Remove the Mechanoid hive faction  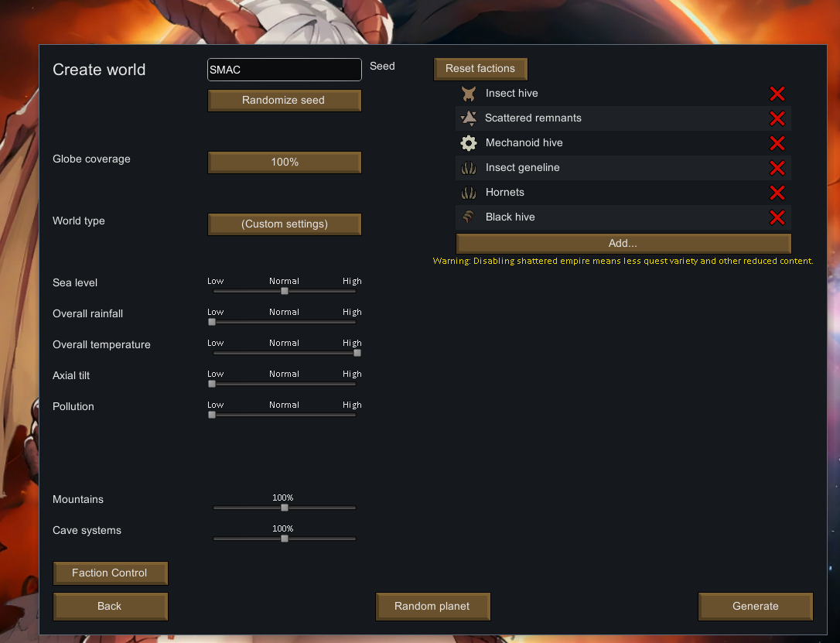click(777, 143)
